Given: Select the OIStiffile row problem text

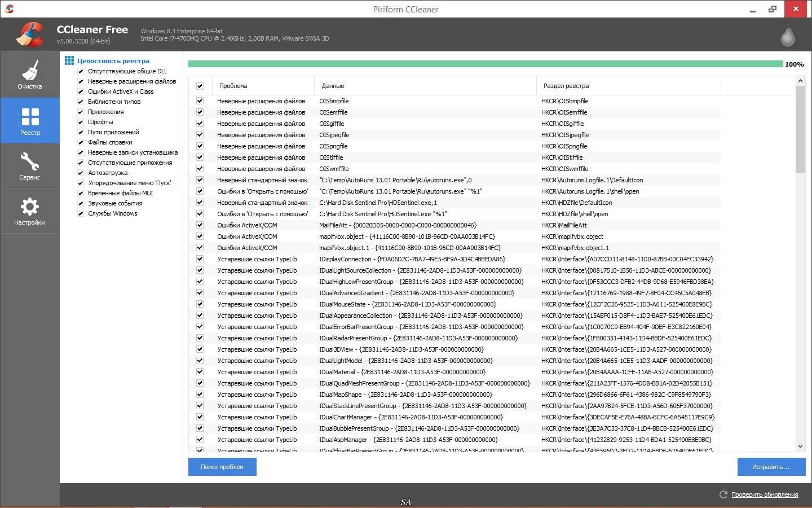Looking at the screenshot, I should (261, 157).
